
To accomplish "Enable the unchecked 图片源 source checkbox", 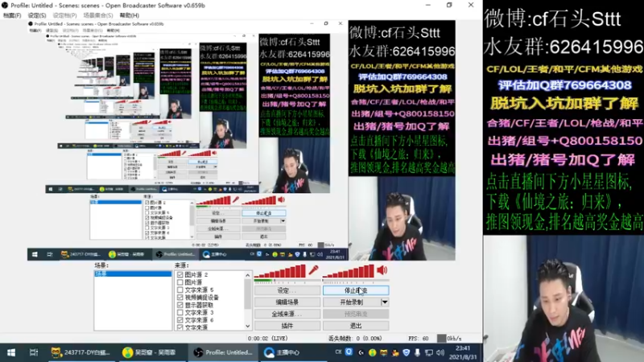I will click(180, 282).
